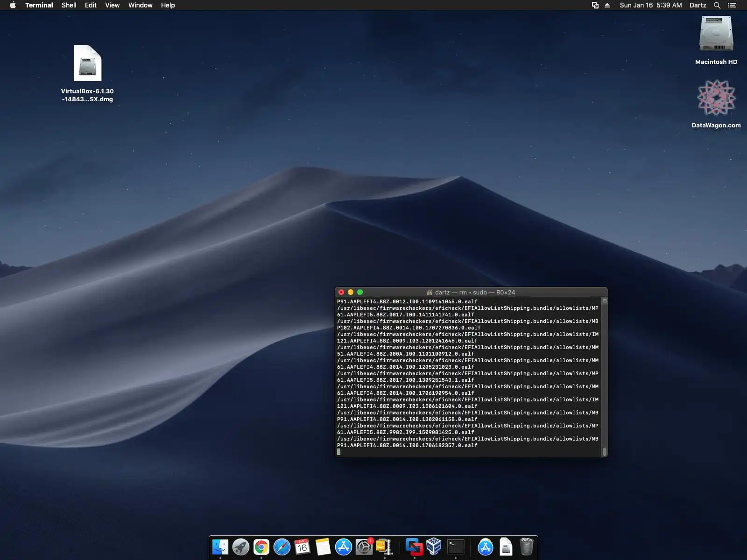Click terminal line with 1109141045.0.ealf

407,301
